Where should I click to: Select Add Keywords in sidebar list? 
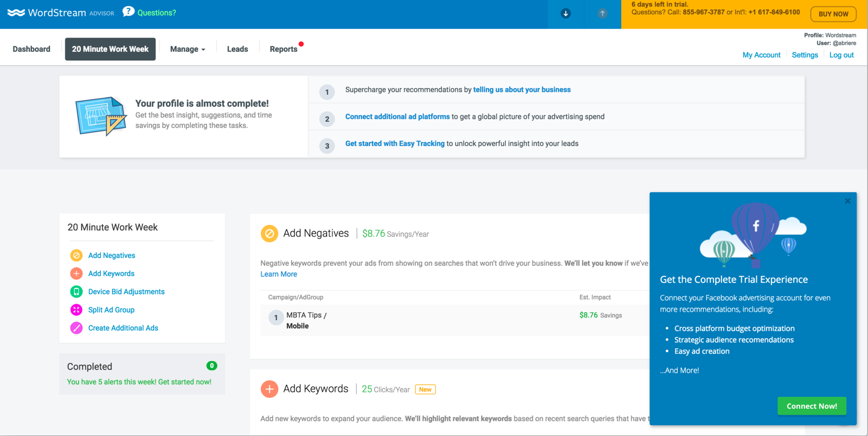(x=111, y=274)
